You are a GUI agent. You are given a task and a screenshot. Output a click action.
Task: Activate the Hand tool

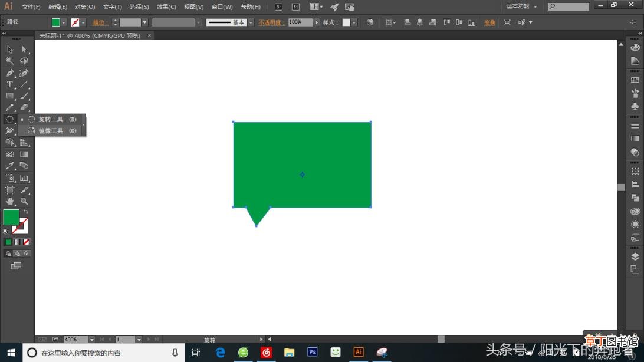pyautogui.click(x=10, y=202)
